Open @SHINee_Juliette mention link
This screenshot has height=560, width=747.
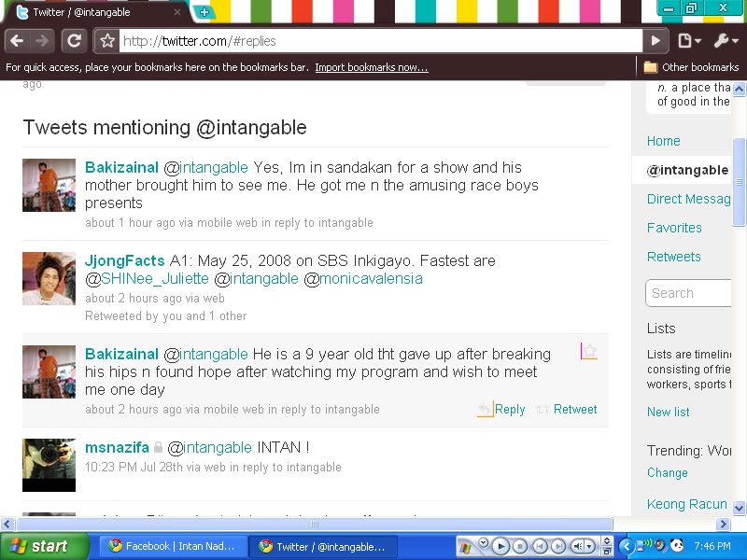(147, 278)
